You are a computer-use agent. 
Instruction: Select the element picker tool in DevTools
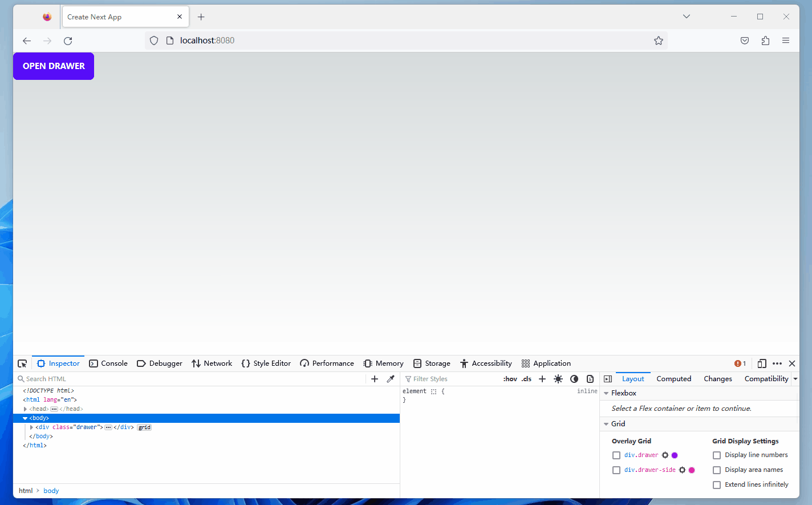click(x=22, y=363)
